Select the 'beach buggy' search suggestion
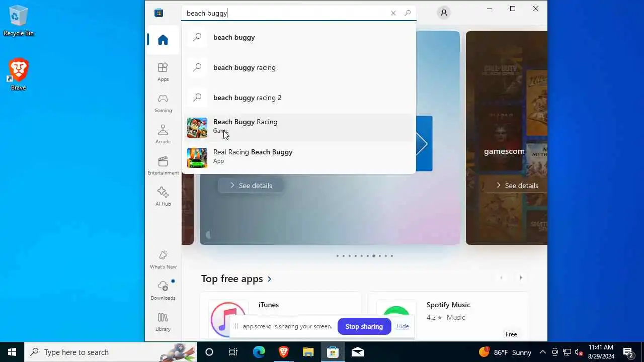This screenshot has width=644, height=362. 299,37
